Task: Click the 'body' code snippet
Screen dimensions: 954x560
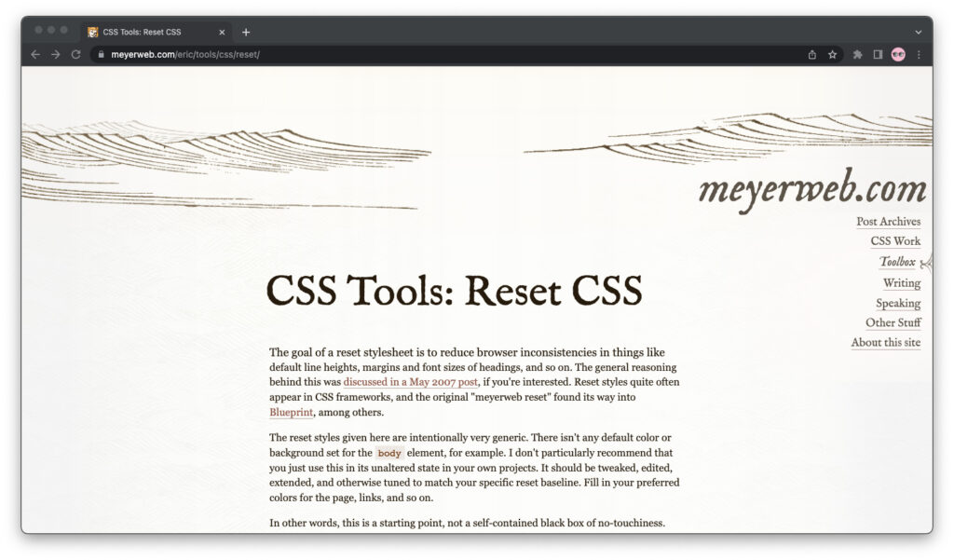Action: [389, 453]
